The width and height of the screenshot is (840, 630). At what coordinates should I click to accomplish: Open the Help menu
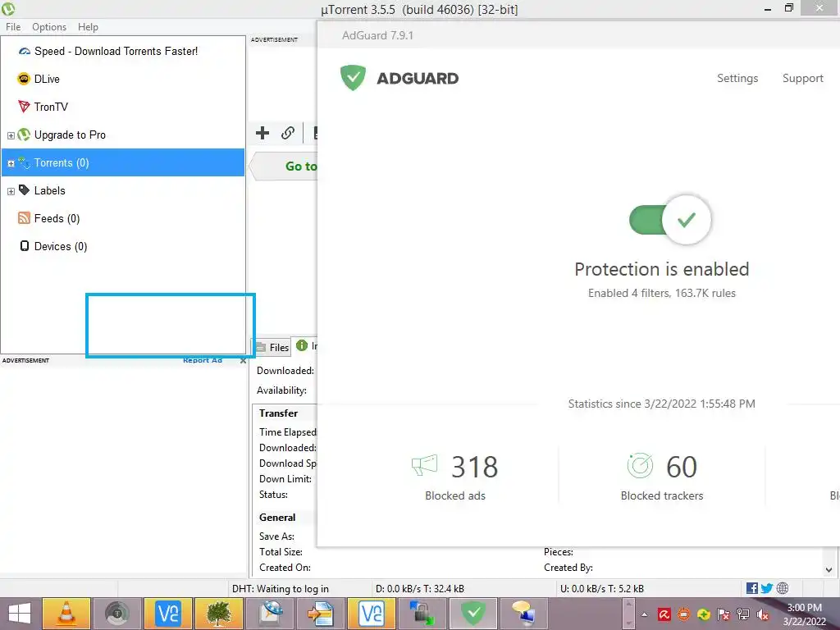point(88,27)
